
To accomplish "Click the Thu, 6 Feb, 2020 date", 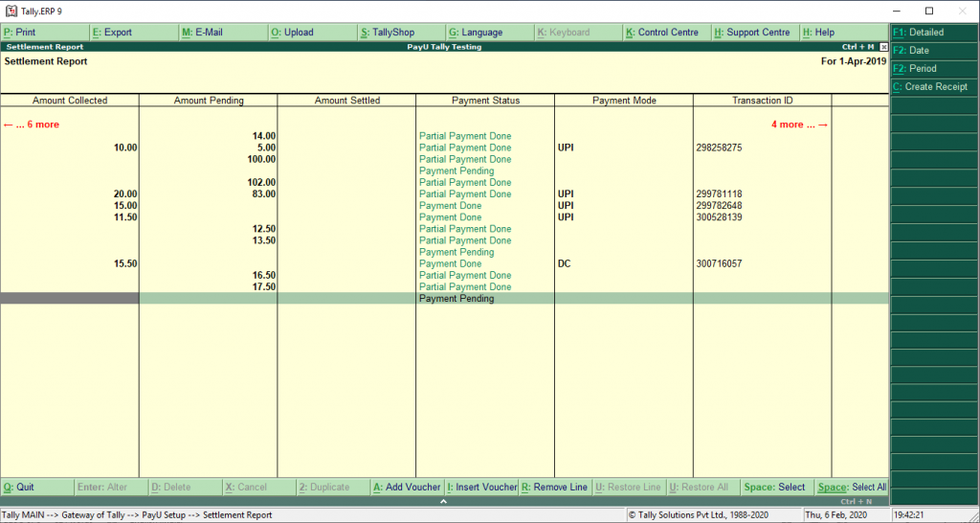I will 835,515.
